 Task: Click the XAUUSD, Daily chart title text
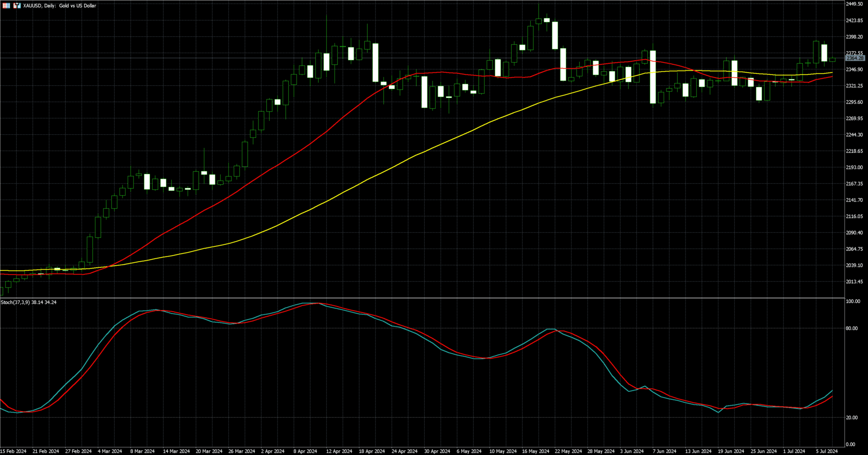(60, 6)
